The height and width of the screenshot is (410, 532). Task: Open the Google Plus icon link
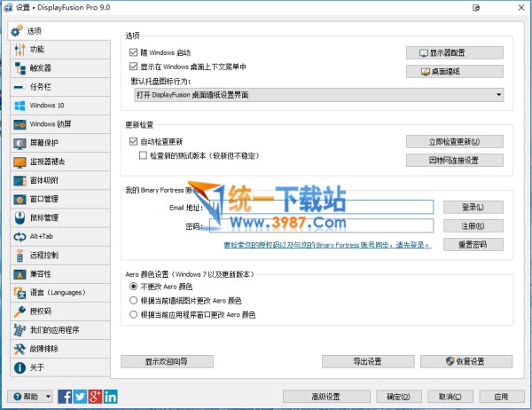(x=95, y=397)
